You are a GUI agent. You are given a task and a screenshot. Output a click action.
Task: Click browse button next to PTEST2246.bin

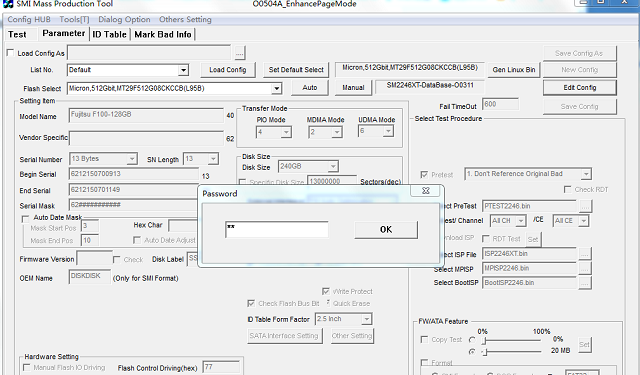[x=585, y=206]
